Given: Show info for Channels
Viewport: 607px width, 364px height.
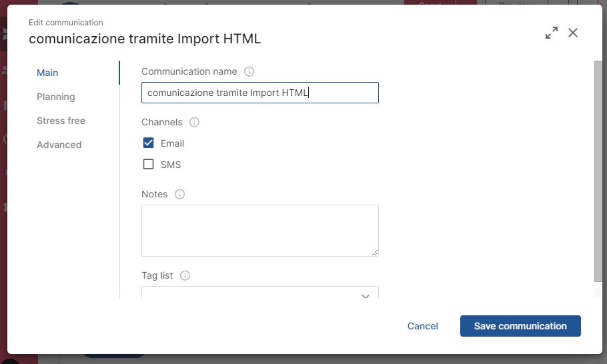Looking at the screenshot, I should coord(194,122).
